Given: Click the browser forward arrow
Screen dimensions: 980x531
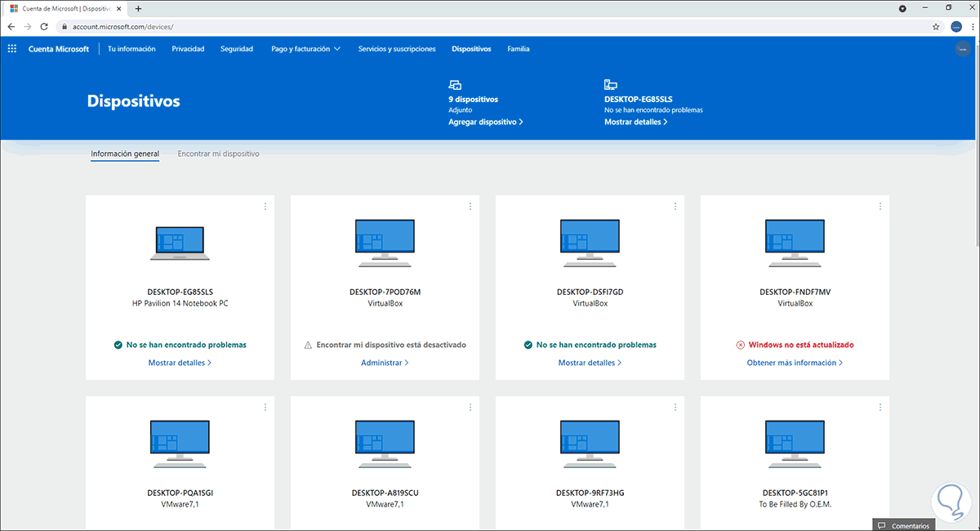Looking at the screenshot, I should tap(29, 26).
